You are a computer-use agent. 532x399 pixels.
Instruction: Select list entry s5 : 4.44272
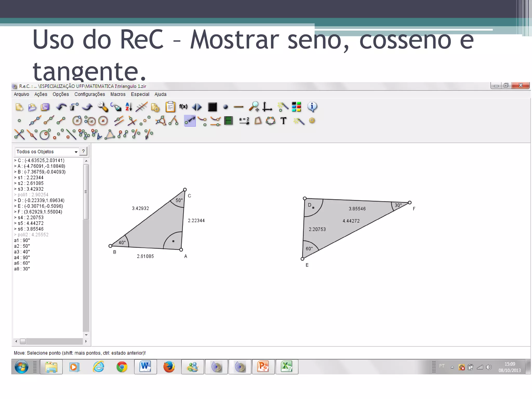point(29,223)
